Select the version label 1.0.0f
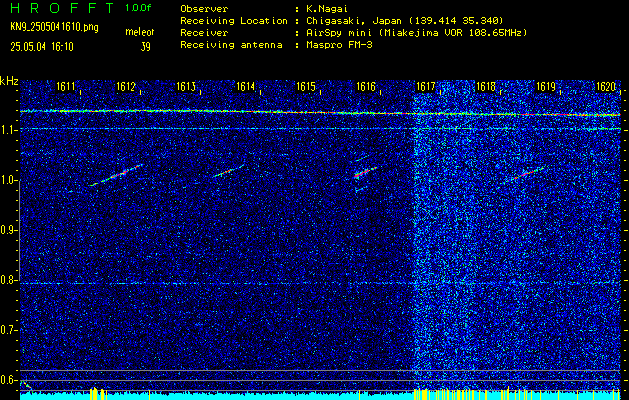 (138, 8)
